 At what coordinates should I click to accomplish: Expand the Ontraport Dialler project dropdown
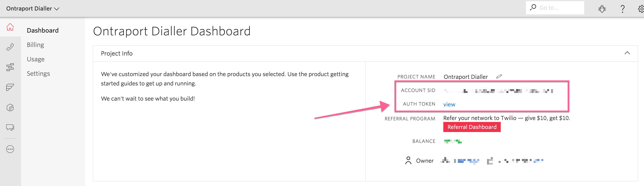click(x=33, y=9)
